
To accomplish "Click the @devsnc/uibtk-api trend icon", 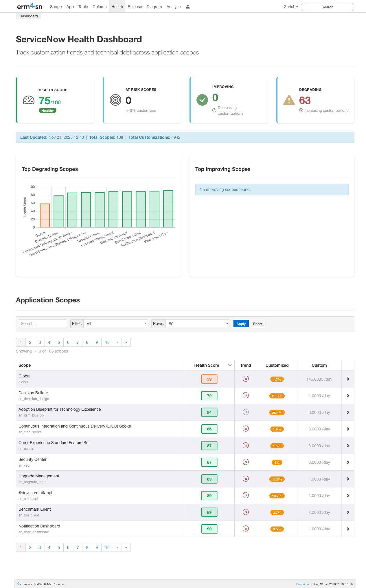I will click(x=246, y=495).
